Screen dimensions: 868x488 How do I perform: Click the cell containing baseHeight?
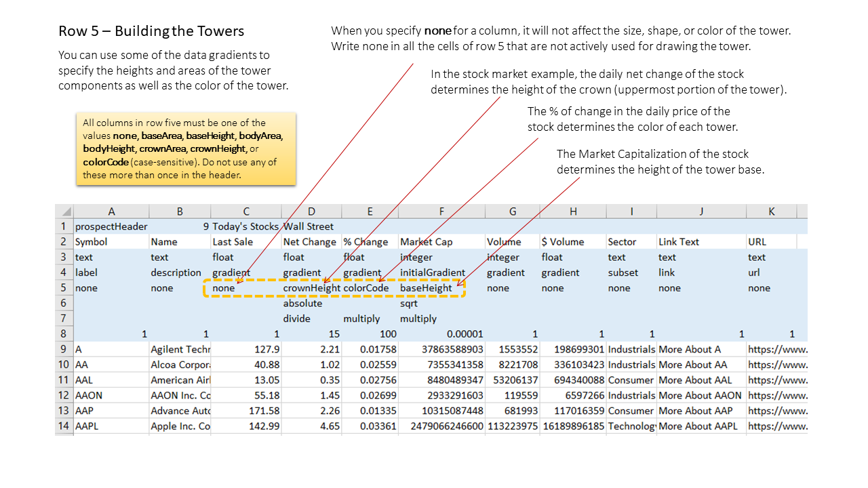pyautogui.click(x=441, y=288)
